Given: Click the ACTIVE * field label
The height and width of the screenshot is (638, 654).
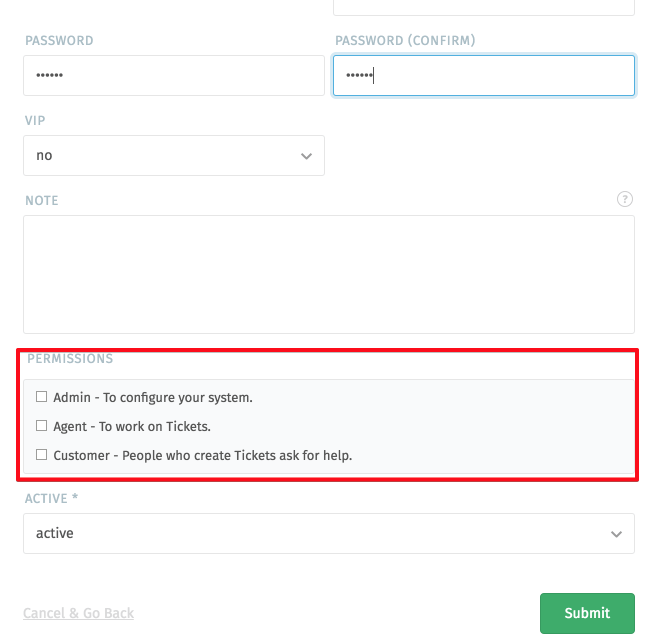Looking at the screenshot, I should pos(51,498).
